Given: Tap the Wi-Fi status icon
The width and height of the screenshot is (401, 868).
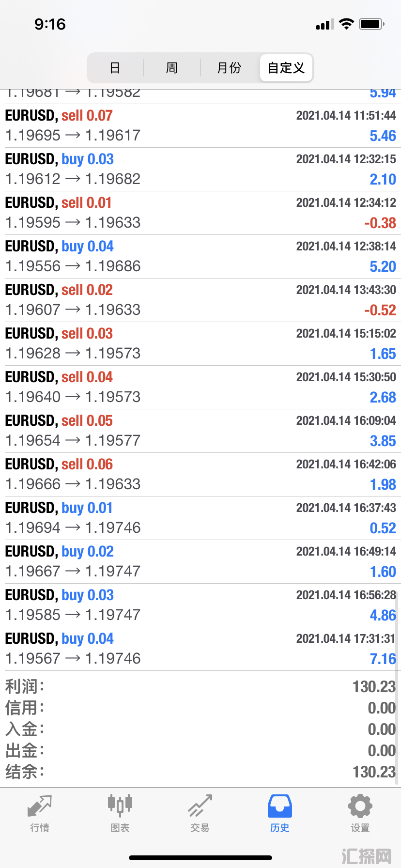Looking at the screenshot, I should coord(346,24).
